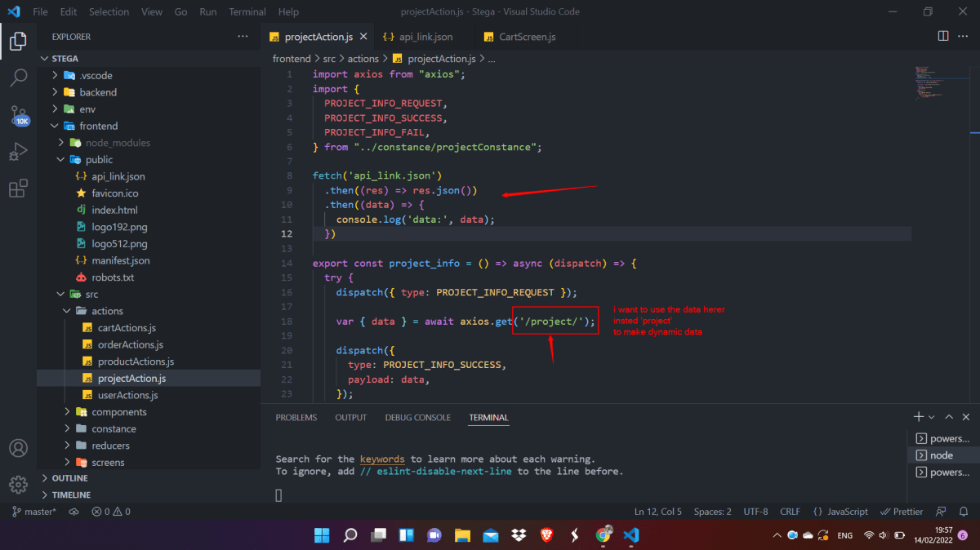Open the File menu
Image resolution: width=980 pixels, height=550 pixels.
pyautogui.click(x=40, y=12)
